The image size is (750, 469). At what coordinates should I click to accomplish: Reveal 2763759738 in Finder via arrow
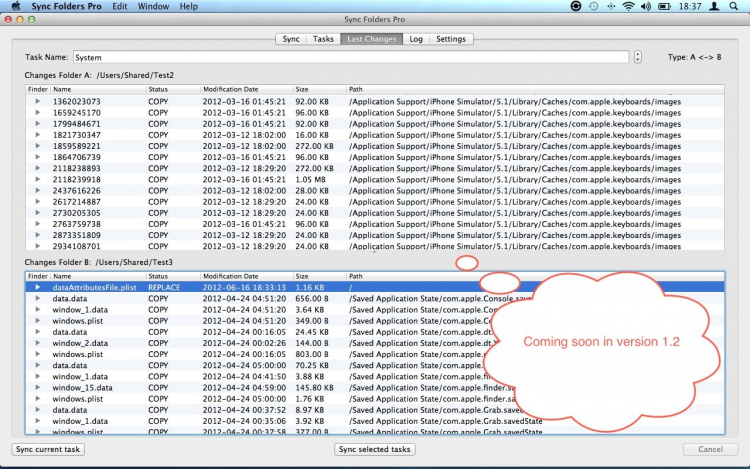point(37,224)
